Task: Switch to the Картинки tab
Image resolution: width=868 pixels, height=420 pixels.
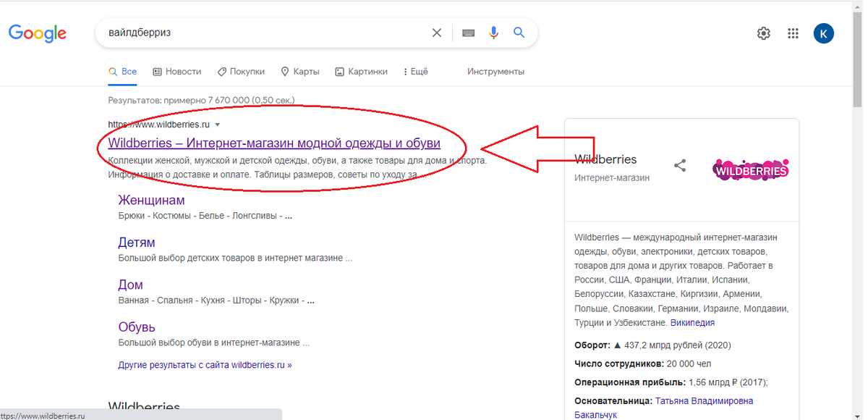Action: (x=367, y=71)
